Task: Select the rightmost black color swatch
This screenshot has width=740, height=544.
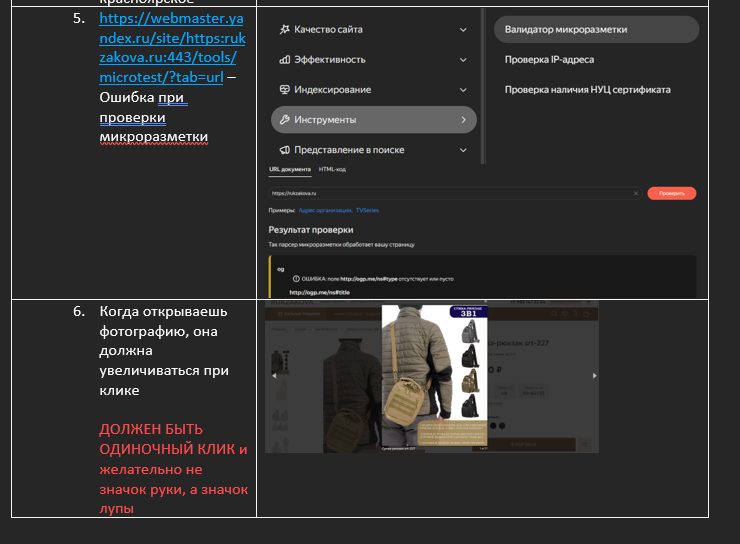Action: pos(502,426)
